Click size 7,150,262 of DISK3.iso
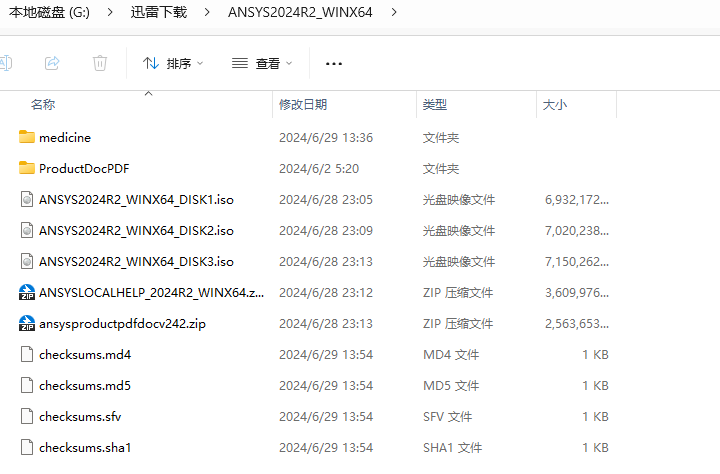Image resolution: width=720 pixels, height=474 pixels. (x=577, y=262)
